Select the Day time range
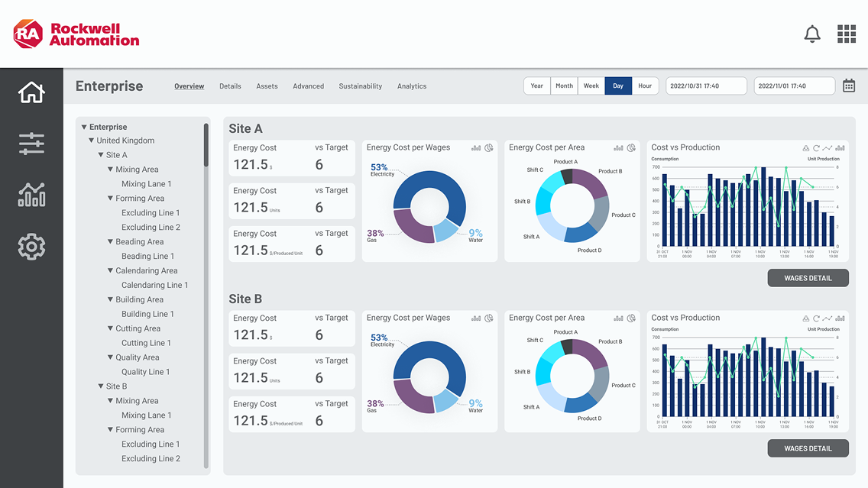 [618, 86]
